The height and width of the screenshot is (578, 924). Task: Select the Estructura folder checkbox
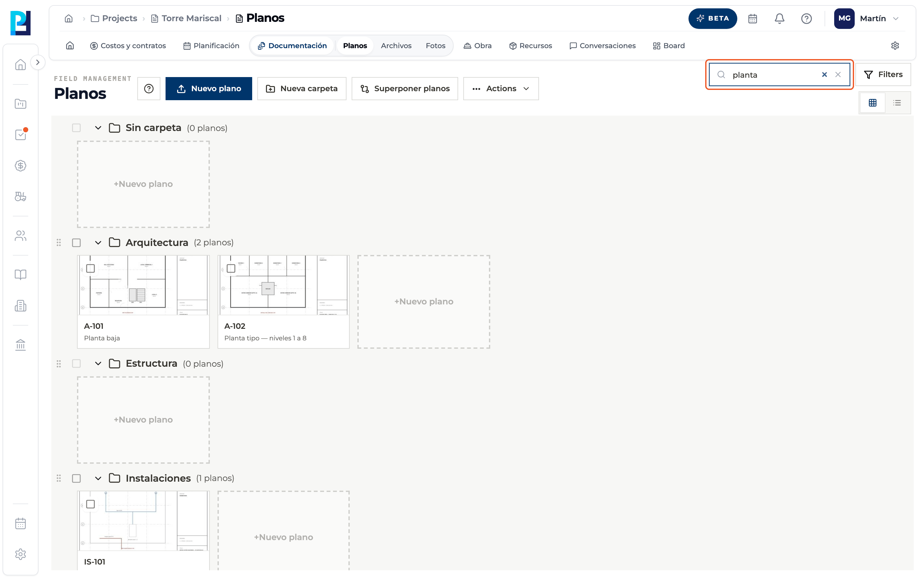[76, 363]
